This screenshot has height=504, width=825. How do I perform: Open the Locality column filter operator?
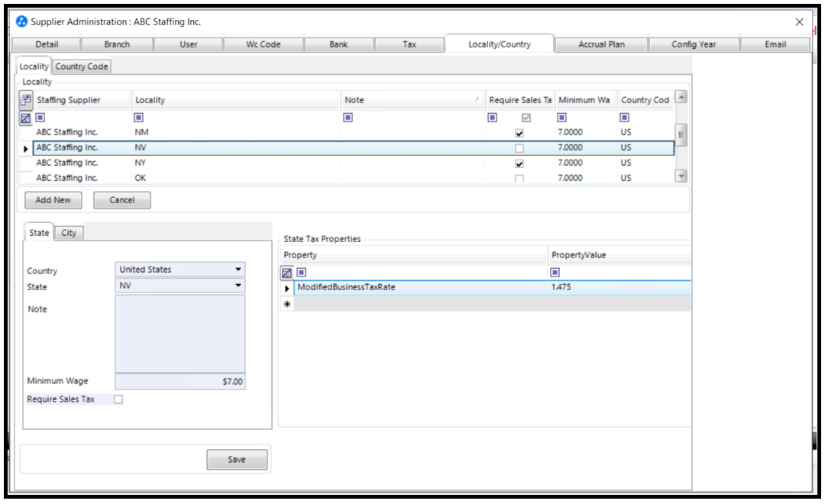pos(139,118)
